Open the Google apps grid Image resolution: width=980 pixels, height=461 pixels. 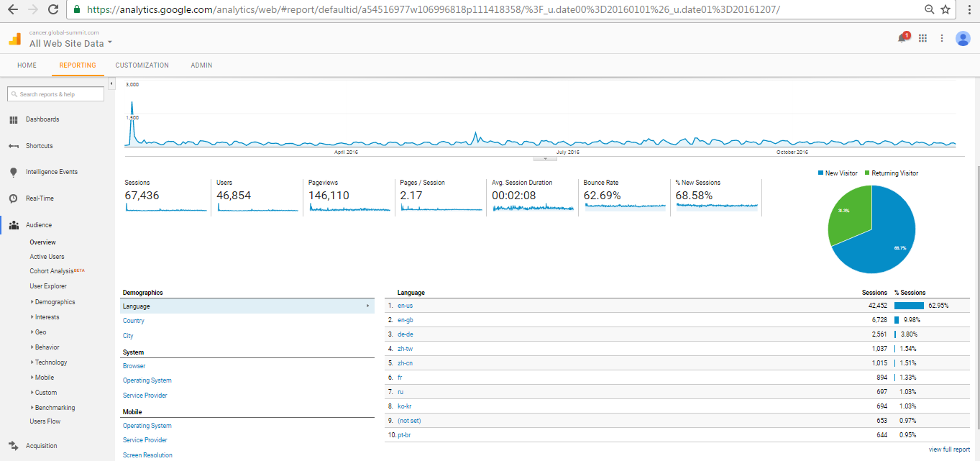tap(923, 38)
